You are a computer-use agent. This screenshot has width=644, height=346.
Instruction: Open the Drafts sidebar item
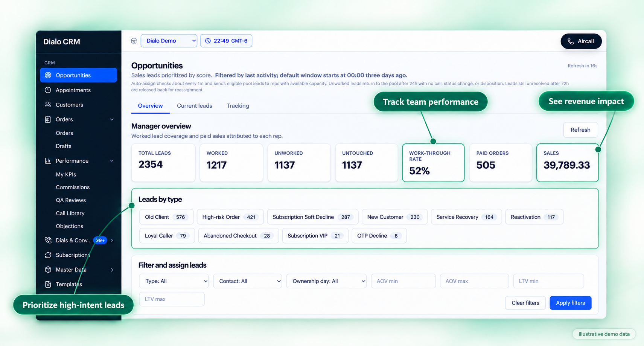coord(64,146)
